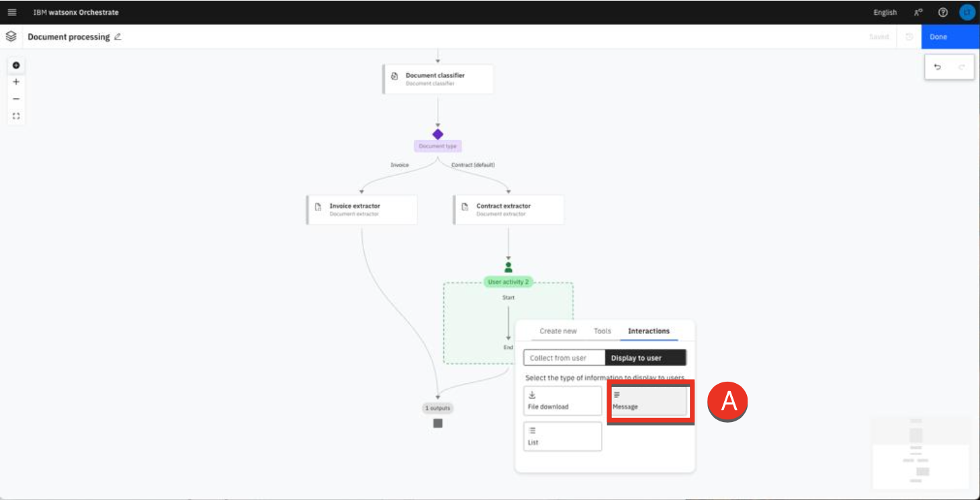The height and width of the screenshot is (500, 980).
Task: Select the Display to user toggle
Action: click(645, 358)
